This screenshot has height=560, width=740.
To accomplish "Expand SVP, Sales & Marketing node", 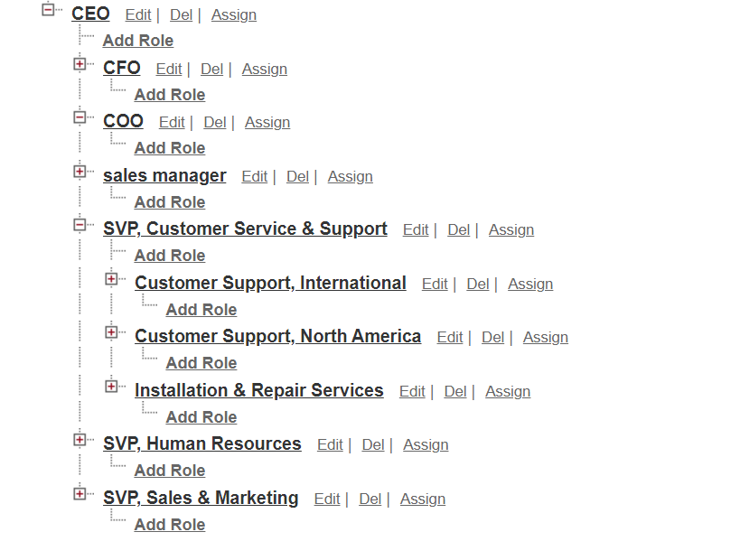I will pyautogui.click(x=80, y=494).
